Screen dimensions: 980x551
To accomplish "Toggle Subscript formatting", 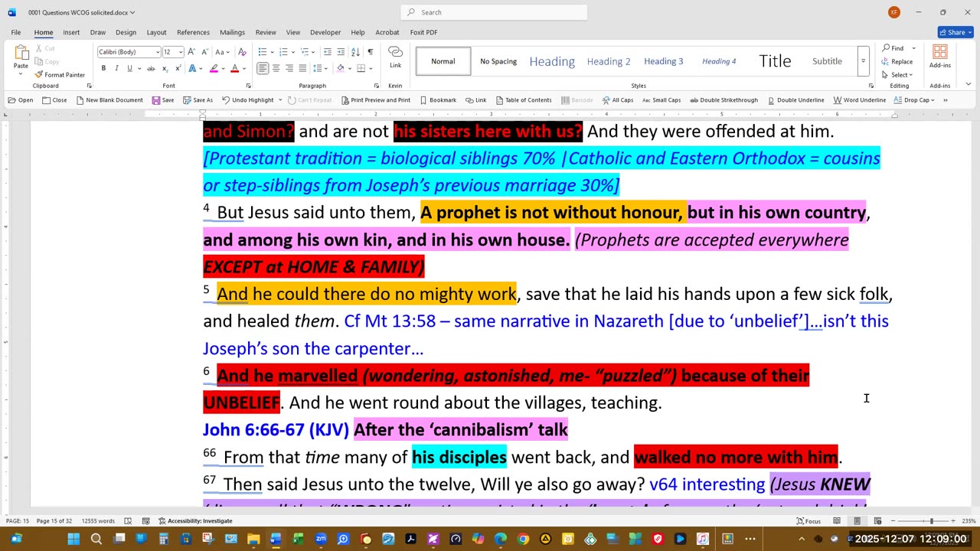I will point(165,68).
